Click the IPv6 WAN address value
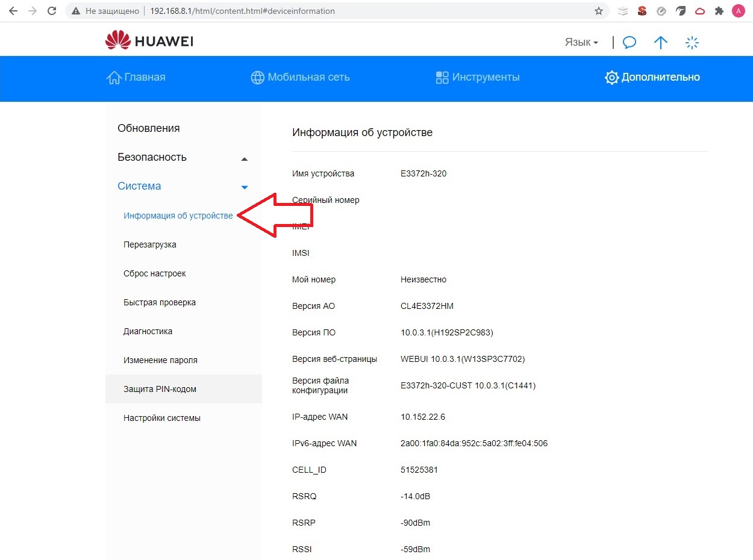 click(474, 443)
